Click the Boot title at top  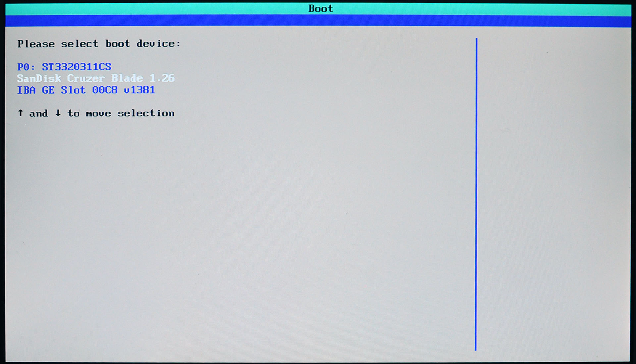coord(320,8)
